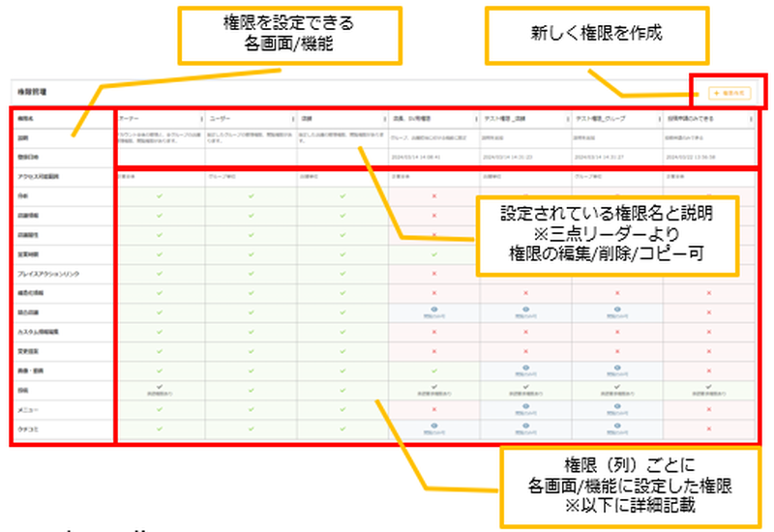
Task: Click ユーザー checkmark in the 営業時間 row
Action: click(x=252, y=252)
